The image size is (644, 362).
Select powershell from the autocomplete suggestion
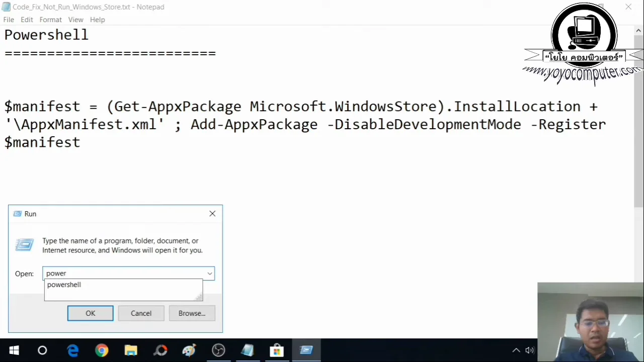click(x=64, y=285)
